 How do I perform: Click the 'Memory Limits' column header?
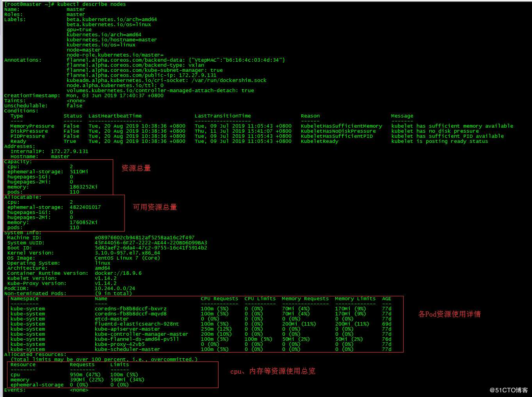pyautogui.click(x=355, y=299)
